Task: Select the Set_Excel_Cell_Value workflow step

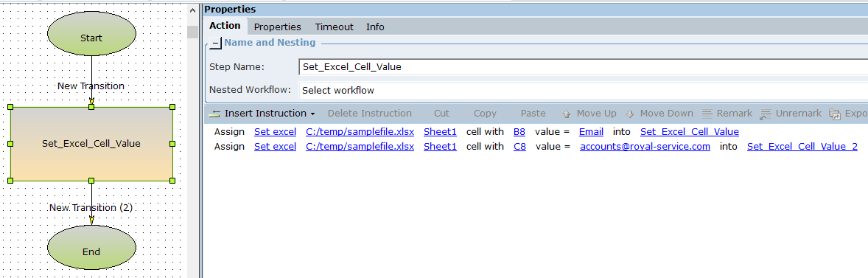Action: click(91, 144)
